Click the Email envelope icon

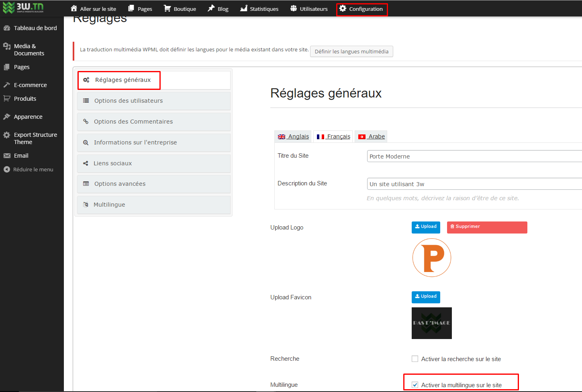7,156
